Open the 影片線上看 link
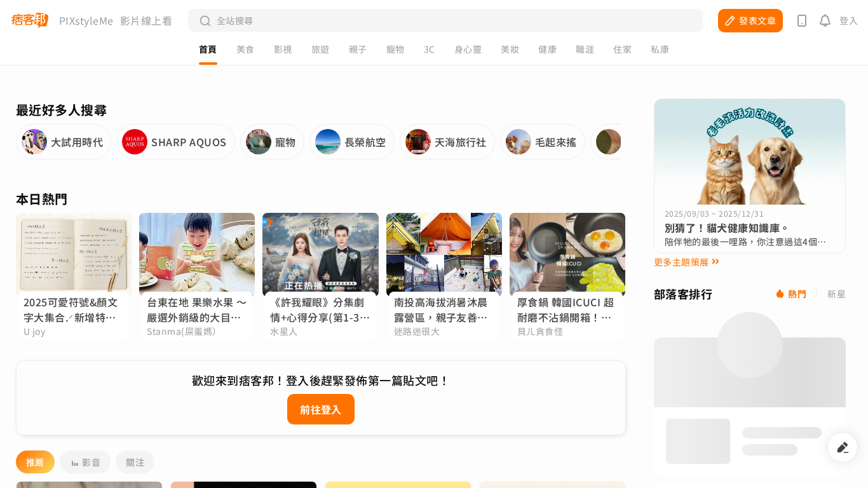 pyautogui.click(x=146, y=21)
